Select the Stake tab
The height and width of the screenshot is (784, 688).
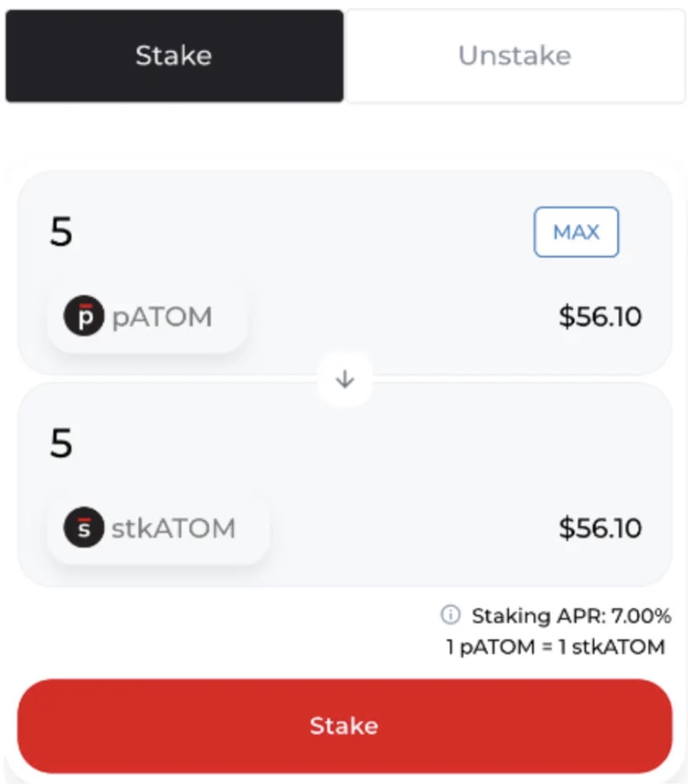coord(173,54)
